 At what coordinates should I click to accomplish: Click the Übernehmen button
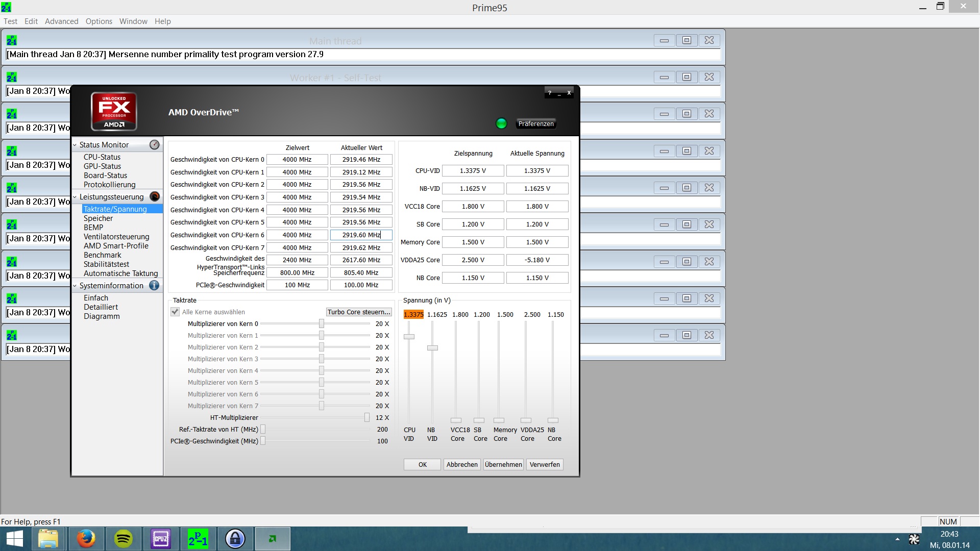pos(503,464)
